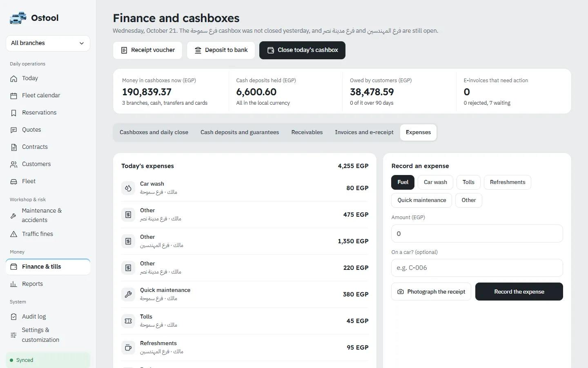Click the Owed by customers value 38,478.59

[372, 92]
